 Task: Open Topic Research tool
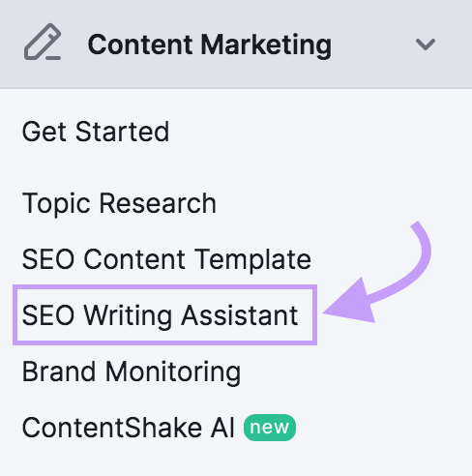(x=119, y=203)
